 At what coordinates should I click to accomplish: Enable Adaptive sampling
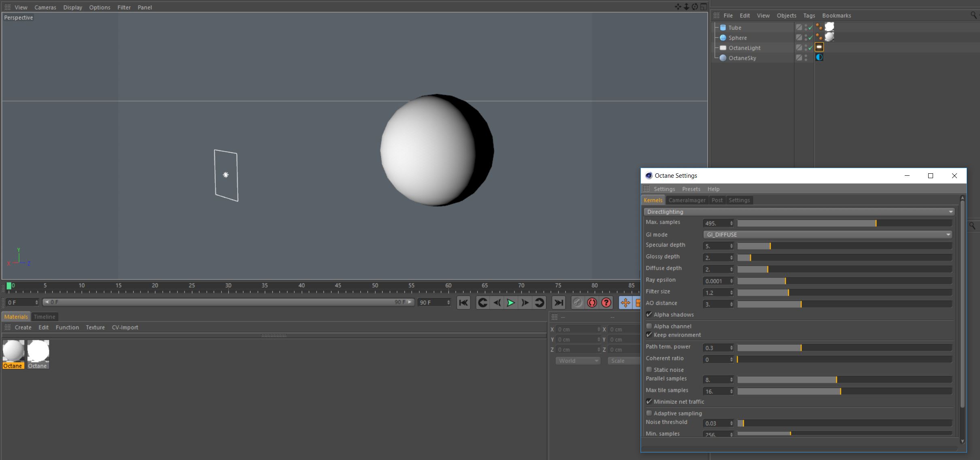[x=649, y=413]
